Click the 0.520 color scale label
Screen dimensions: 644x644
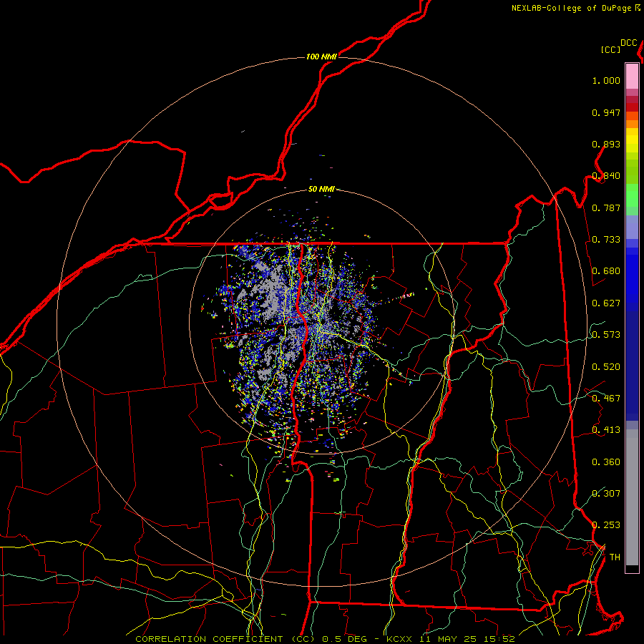click(606, 367)
